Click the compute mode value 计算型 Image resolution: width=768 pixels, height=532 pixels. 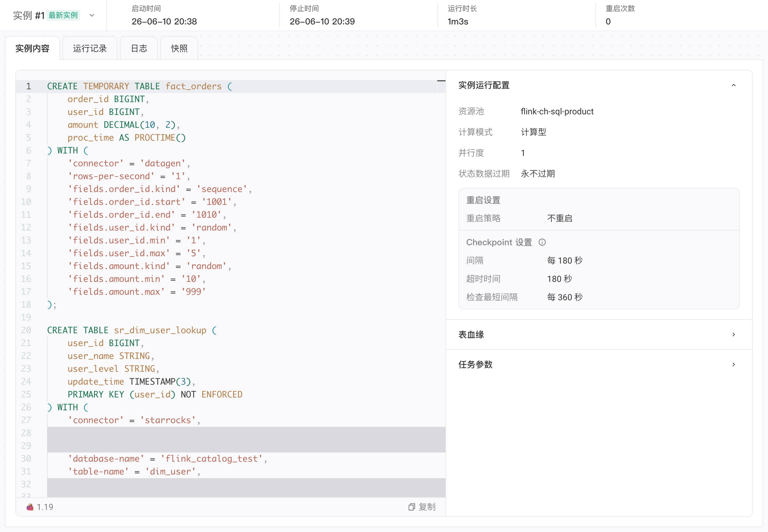(x=533, y=132)
